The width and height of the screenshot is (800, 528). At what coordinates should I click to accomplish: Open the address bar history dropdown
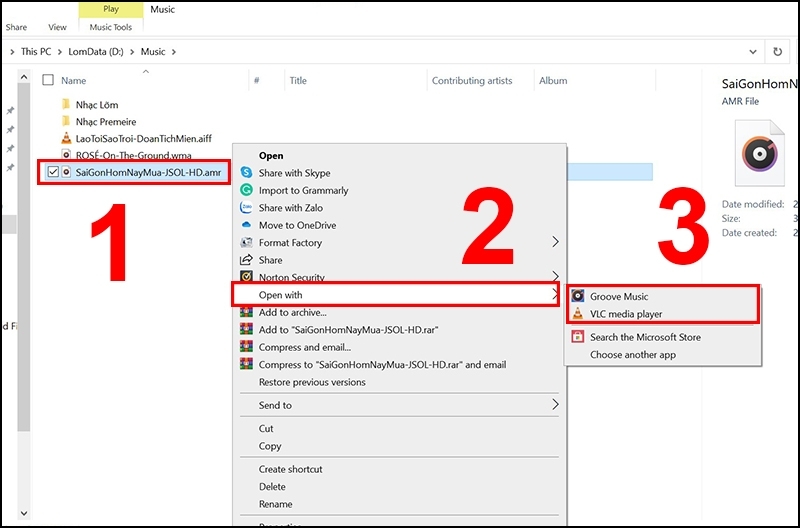coord(753,52)
